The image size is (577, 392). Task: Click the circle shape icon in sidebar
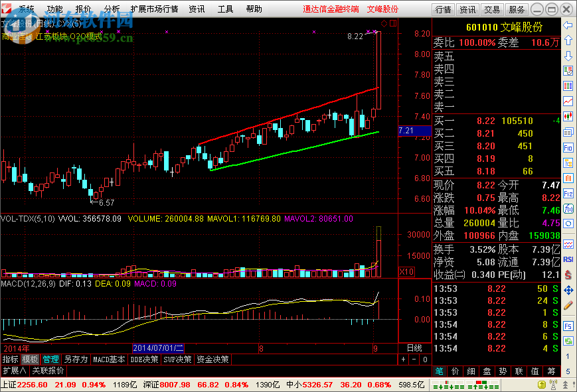568,224
